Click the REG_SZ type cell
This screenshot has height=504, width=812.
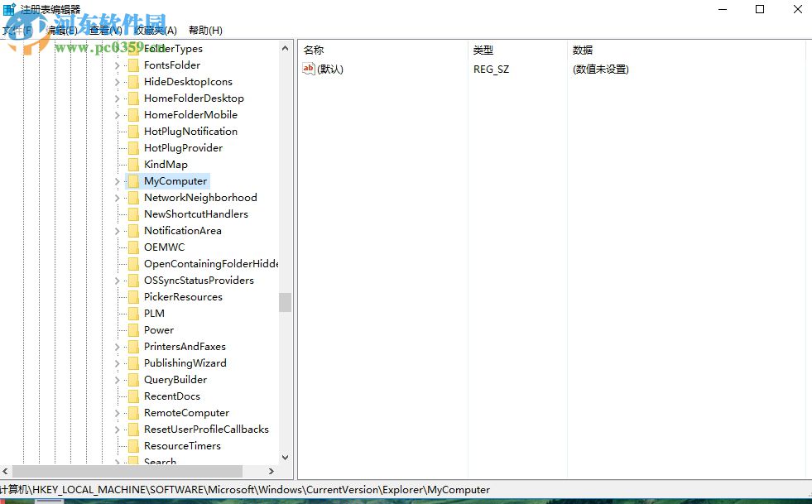[x=491, y=69]
